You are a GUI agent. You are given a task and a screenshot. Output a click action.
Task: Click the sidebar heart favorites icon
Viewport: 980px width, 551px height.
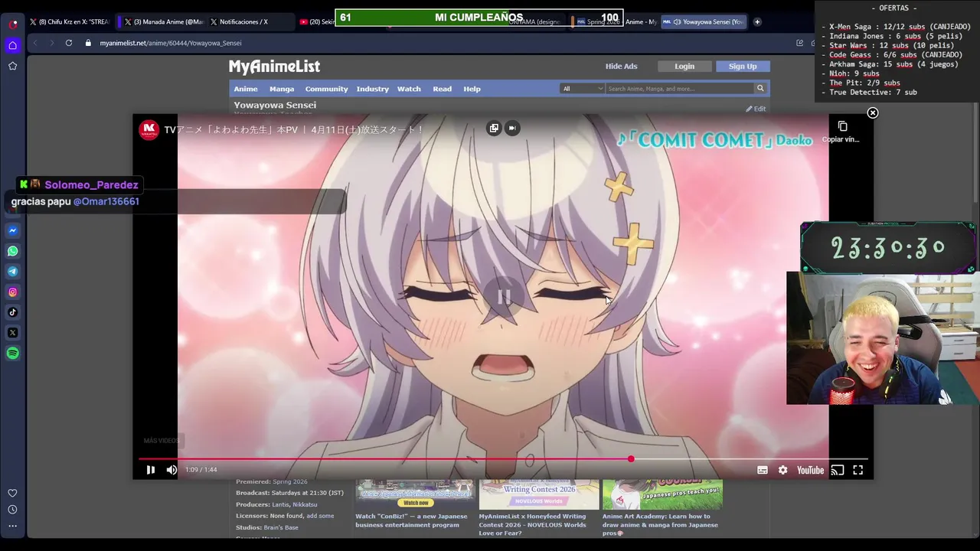12,494
